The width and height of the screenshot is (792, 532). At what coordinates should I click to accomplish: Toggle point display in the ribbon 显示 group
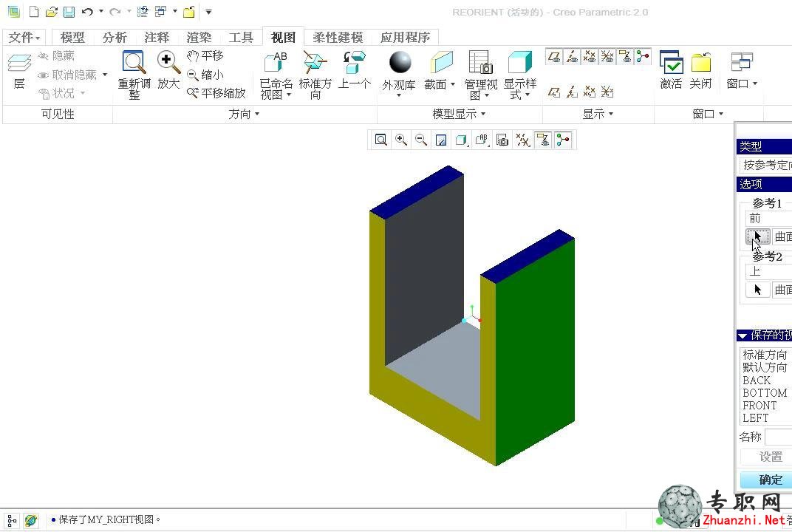point(590,57)
